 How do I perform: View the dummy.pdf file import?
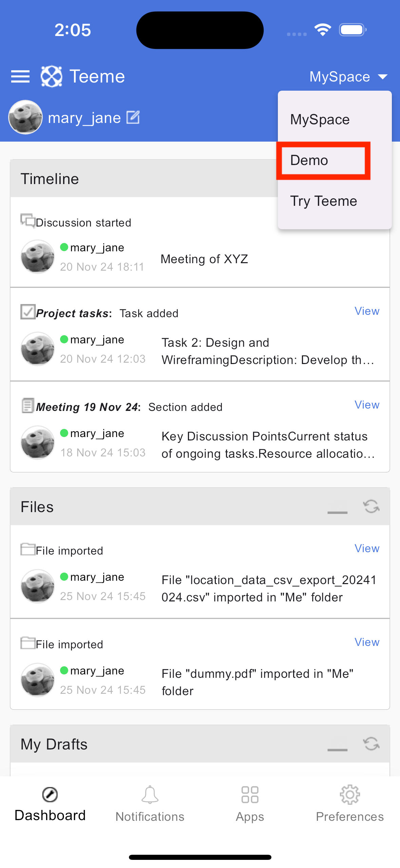pyautogui.click(x=367, y=642)
